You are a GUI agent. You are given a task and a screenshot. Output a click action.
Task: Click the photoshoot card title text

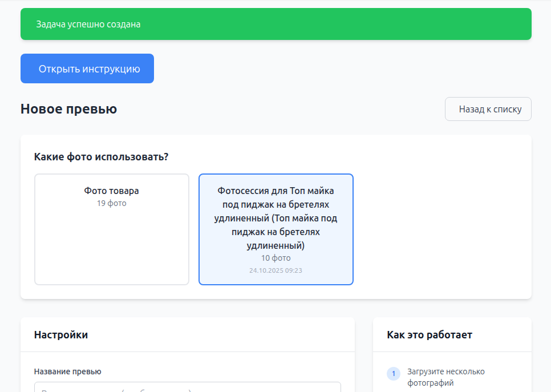pyautogui.click(x=275, y=218)
